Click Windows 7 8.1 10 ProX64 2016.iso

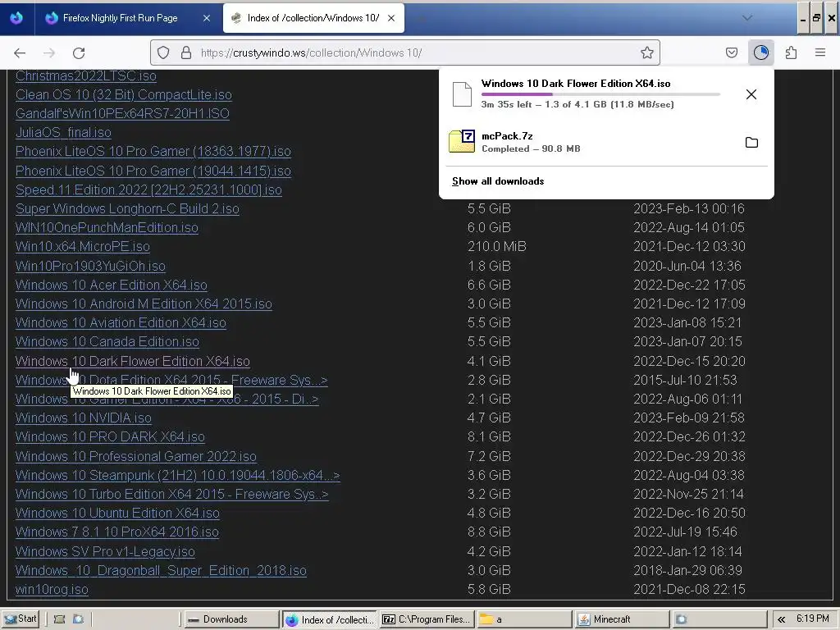click(116, 532)
